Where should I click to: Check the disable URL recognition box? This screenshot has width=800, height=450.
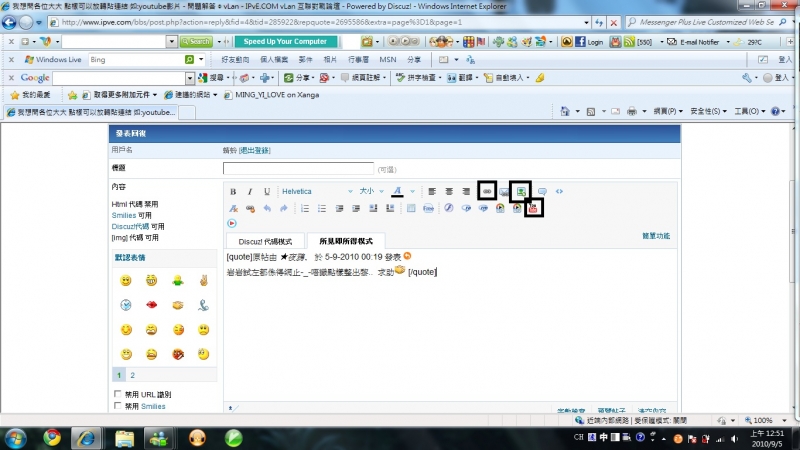[118, 394]
